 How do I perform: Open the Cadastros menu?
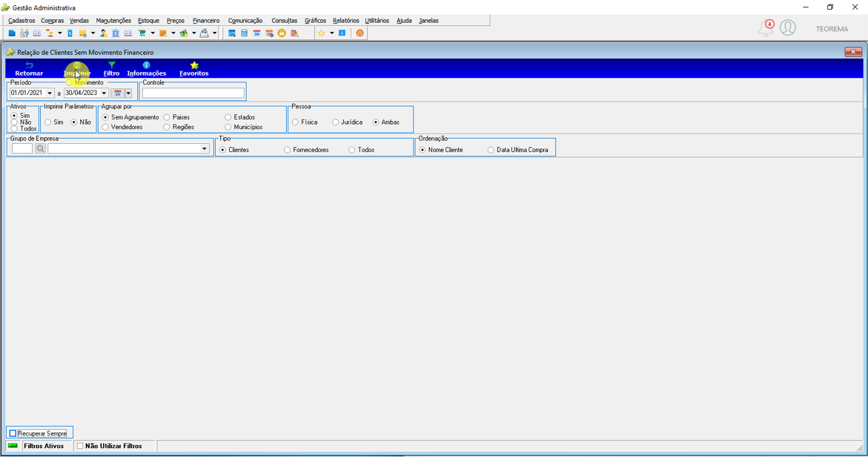[x=21, y=21]
